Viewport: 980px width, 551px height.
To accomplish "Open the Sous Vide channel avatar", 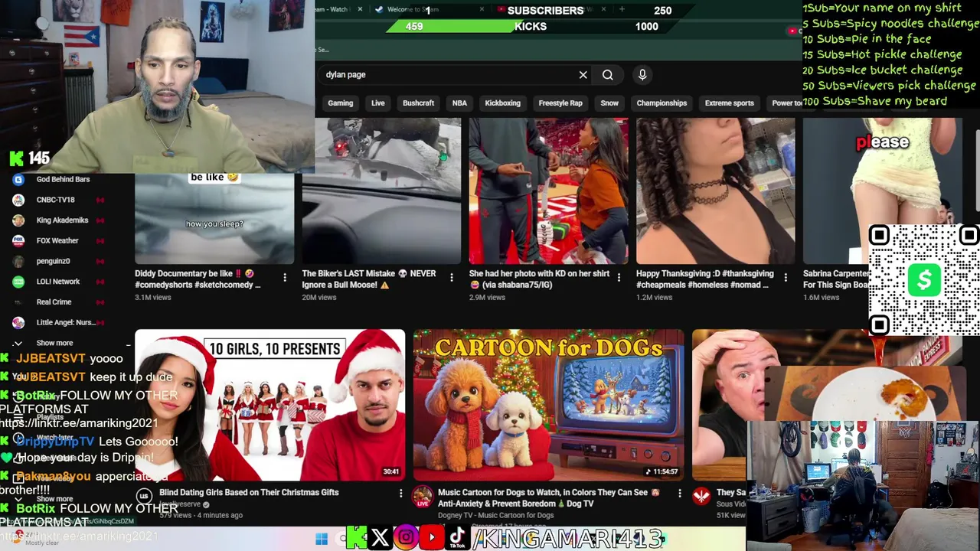I will tap(701, 496).
